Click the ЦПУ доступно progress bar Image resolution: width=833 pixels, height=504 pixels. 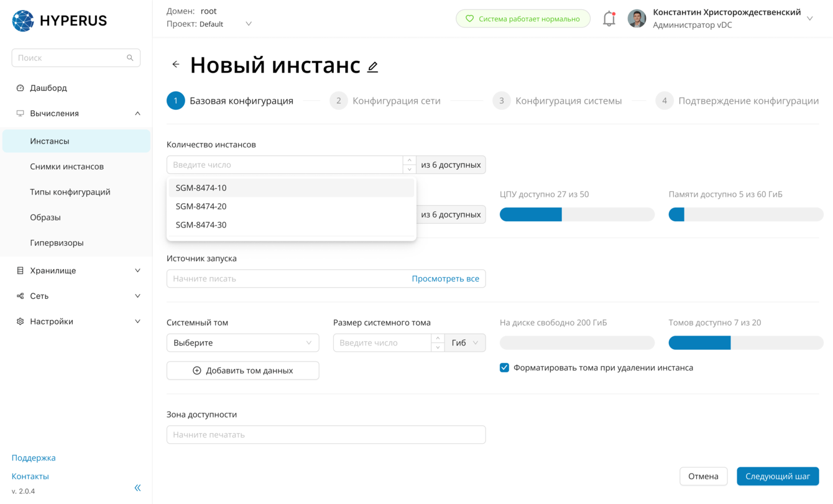click(577, 214)
